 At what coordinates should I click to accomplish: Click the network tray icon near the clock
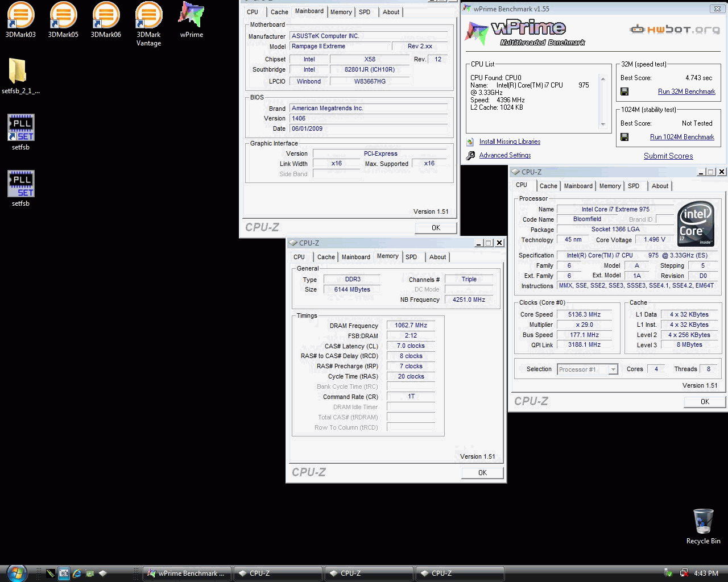684,573
